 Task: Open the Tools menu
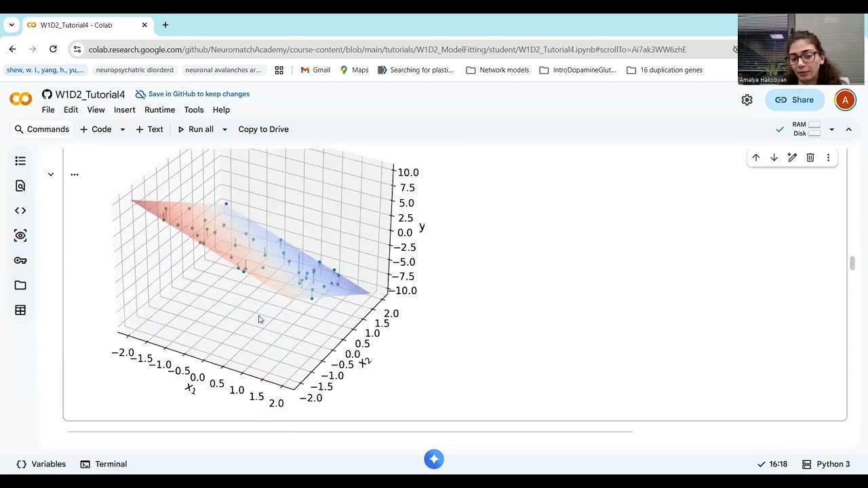point(193,110)
